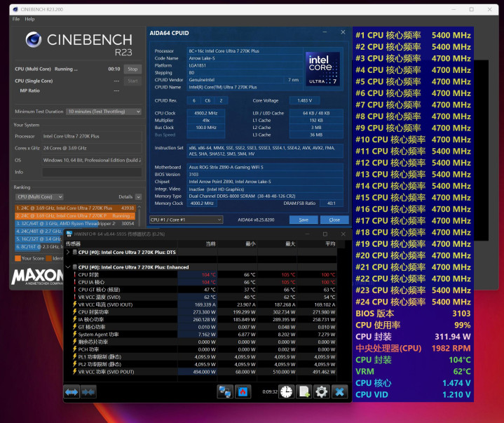Click Save in the AIDA64 CPUID window
The width and height of the screenshot is (504, 423).
(x=304, y=220)
